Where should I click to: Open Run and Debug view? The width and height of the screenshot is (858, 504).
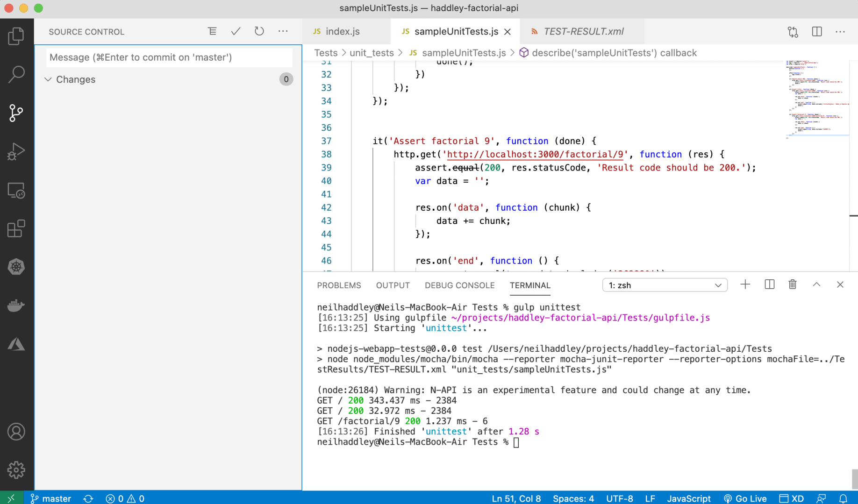[16, 151]
